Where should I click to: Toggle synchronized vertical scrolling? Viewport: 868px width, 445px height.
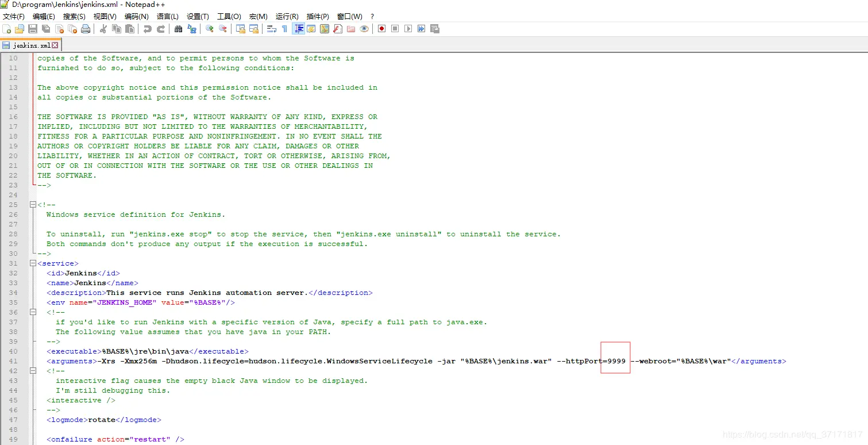point(241,29)
